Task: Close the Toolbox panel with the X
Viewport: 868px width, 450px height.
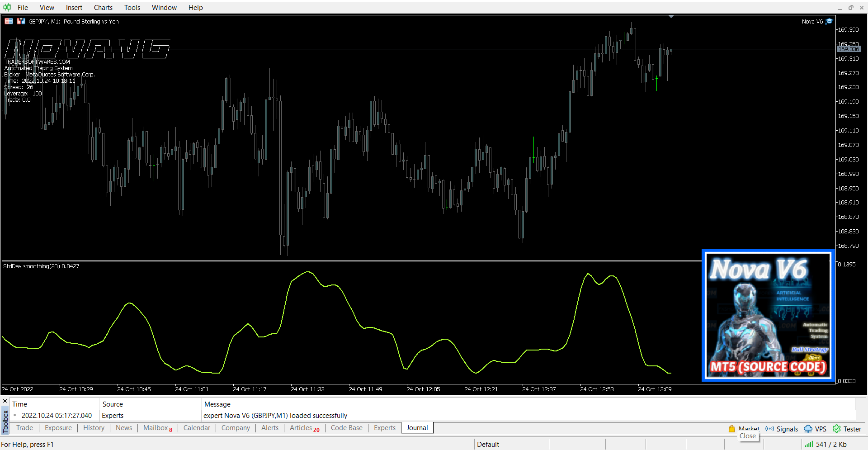Action: pyautogui.click(x=5, y=401)
